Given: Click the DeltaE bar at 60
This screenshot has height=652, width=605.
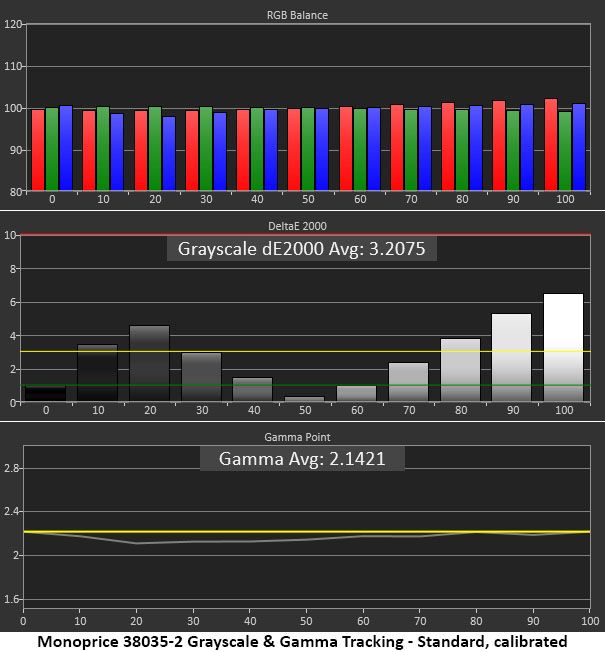Looking at the screenshot, I should tap(356, 393).
